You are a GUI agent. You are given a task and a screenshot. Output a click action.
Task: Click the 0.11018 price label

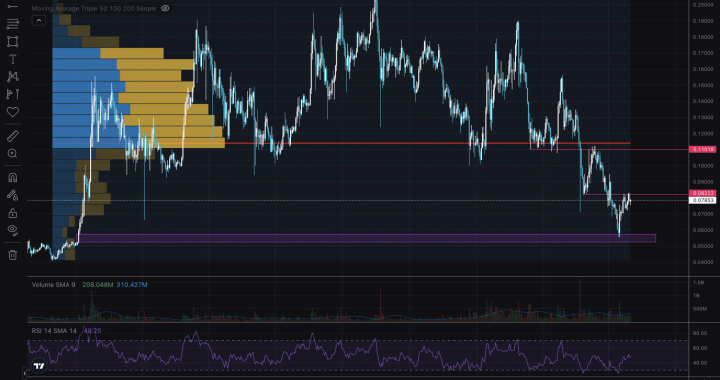[703, 149]
